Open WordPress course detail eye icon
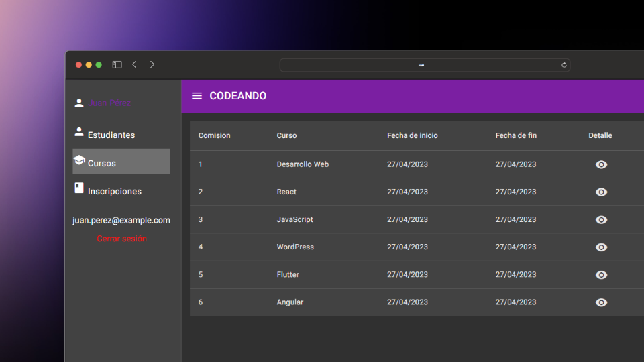644x362 pixels. tap(601, 247)
